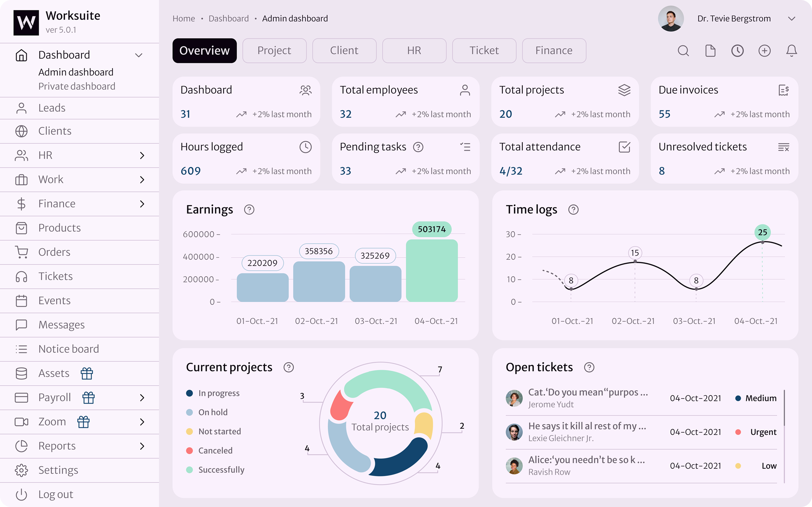812x507 pixels.
Task: Click Log out in the sidebar
Action: [x=55, y=494]
